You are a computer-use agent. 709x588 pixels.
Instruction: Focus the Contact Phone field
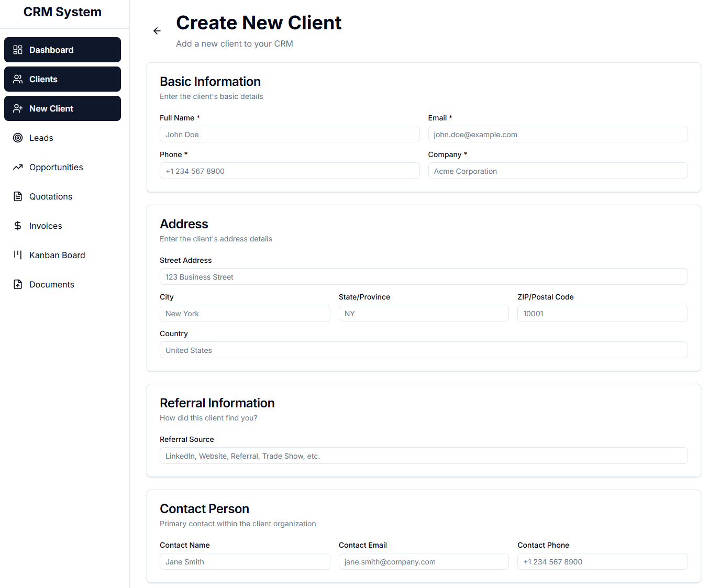click(603, 561)
